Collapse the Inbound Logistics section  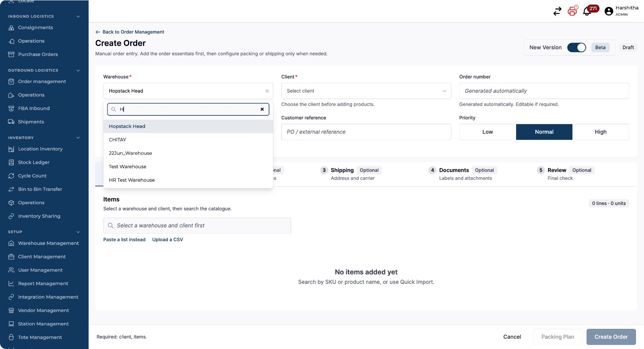pos(78,16)
